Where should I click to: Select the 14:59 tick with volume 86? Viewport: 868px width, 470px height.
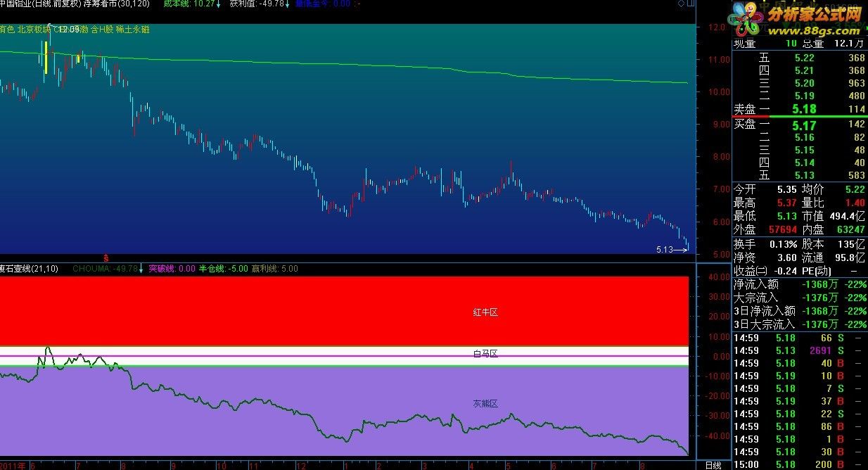tap(800, 426)
